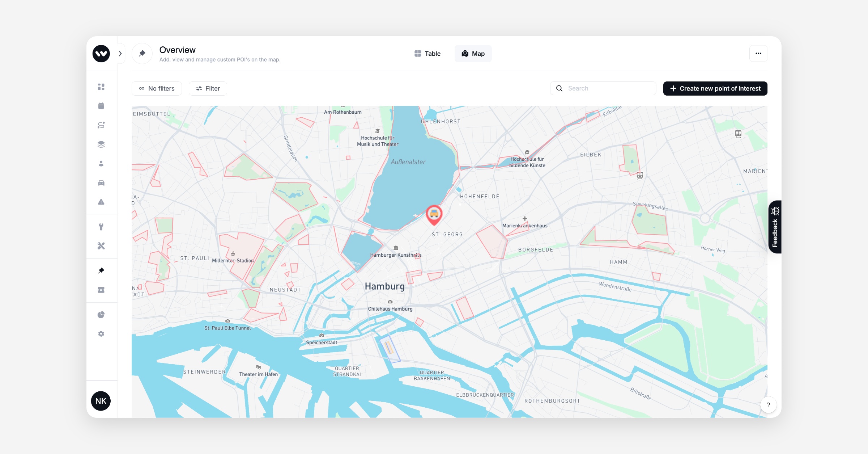This screenshot has height=454, width=868.
Task: Click the car POI marker on map
Action: [434, 214]
